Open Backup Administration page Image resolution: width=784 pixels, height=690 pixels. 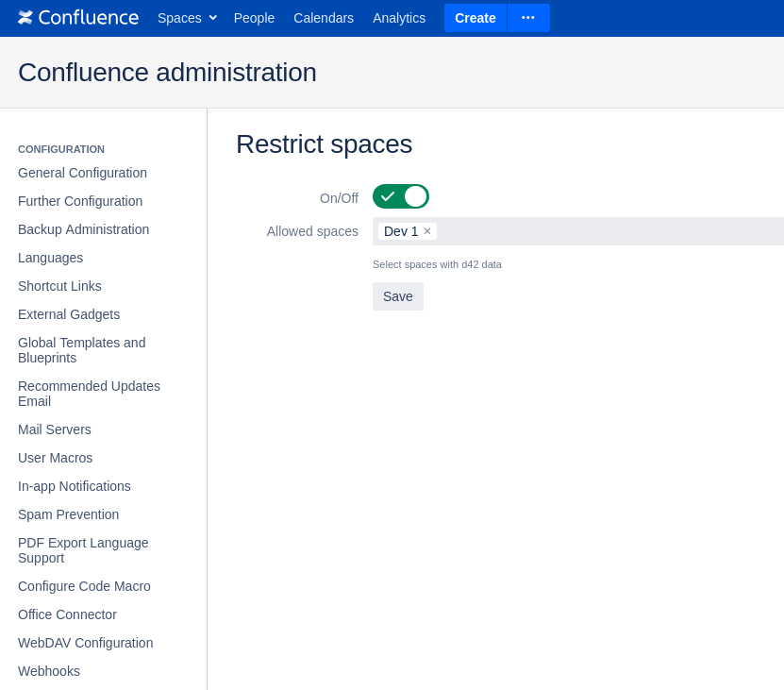pos(83,229)
